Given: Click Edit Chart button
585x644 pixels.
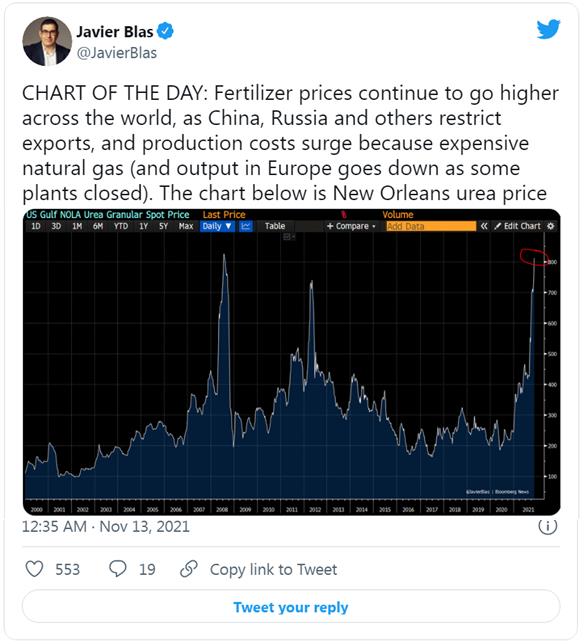Looking at the screenshot, I should point(518,226).
